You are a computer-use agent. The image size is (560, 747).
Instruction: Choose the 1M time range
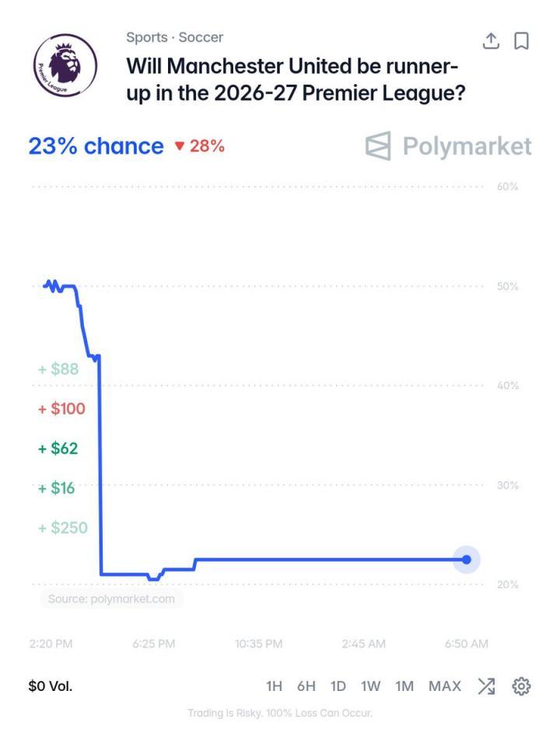coord(404,686)
